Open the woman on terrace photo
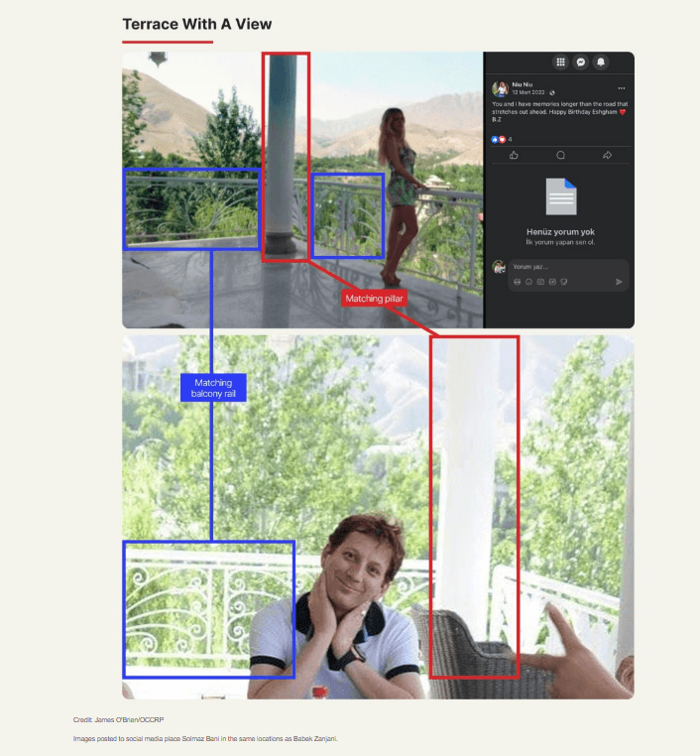This screenshot has height=756, width=700. (302, 189)
